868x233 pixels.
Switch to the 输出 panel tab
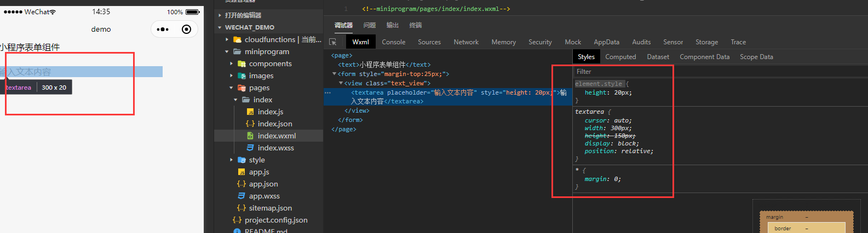pyautogui.click(x=393, y=25)
